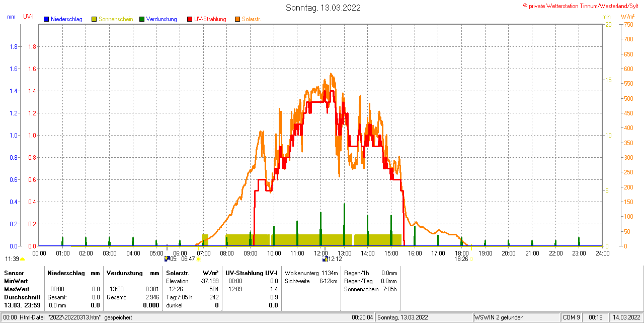
Task: Click the 24:00 label on the time axis
Action: [x=602, y=253]
